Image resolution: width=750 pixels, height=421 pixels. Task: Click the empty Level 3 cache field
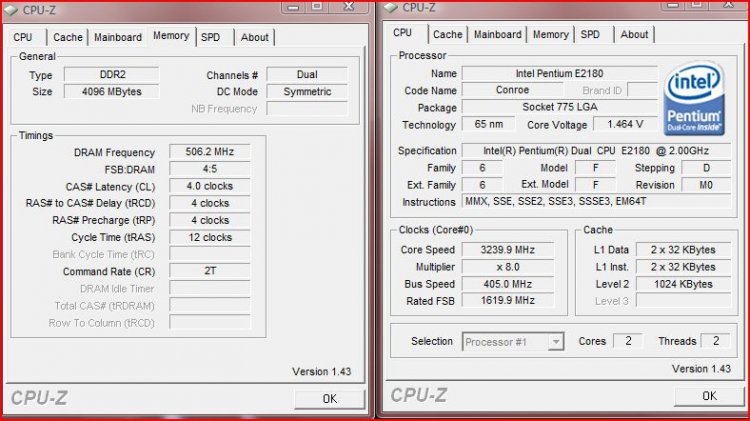pos(683,301)
